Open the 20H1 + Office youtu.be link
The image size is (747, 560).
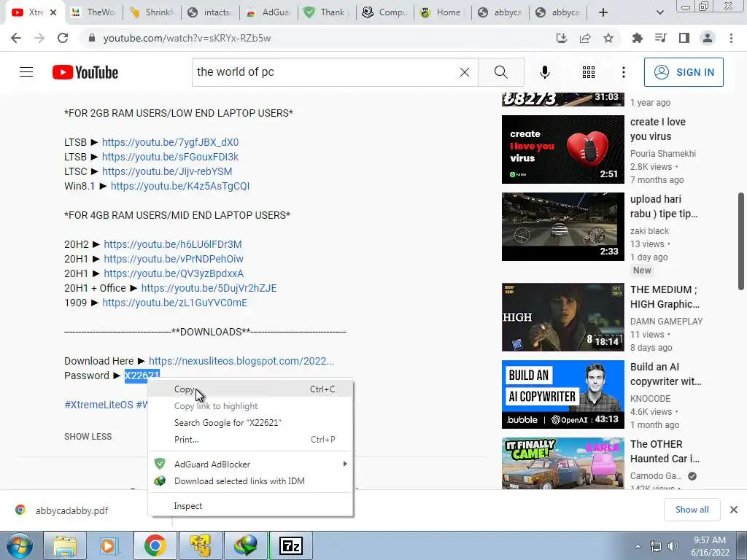pos(209,287)
